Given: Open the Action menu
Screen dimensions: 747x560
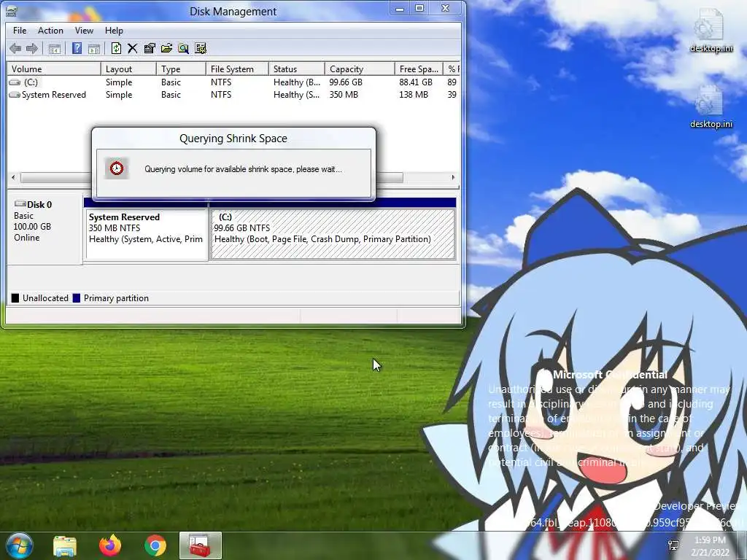Looking at the screenshot, I should [x=50, y=31].
